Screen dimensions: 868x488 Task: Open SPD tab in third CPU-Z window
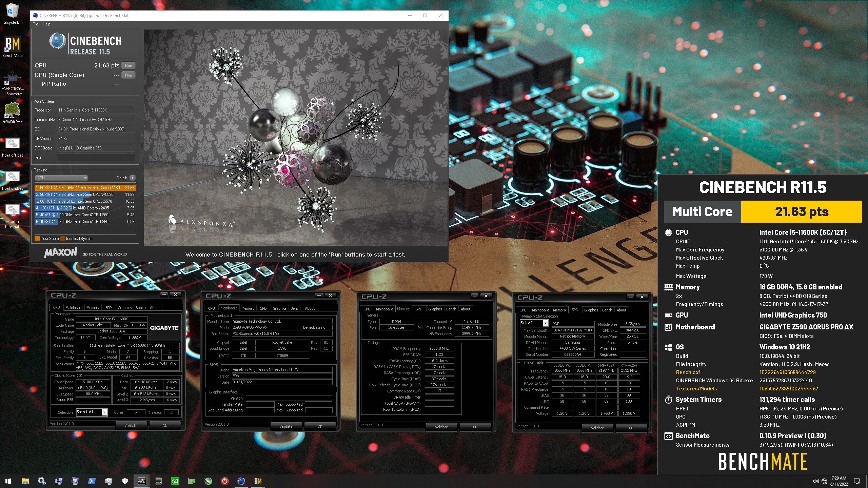pos(419,309)
